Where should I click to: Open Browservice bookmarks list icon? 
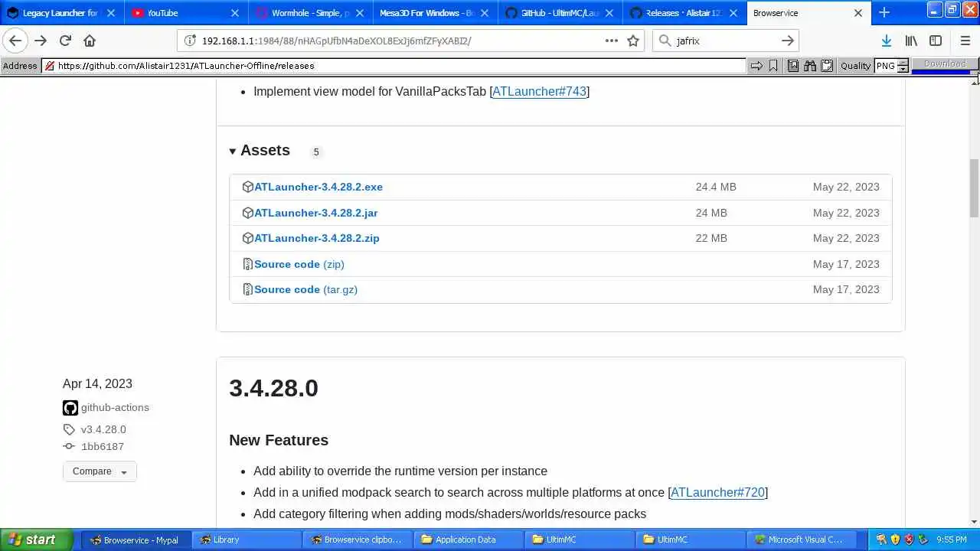pos(793,66)
